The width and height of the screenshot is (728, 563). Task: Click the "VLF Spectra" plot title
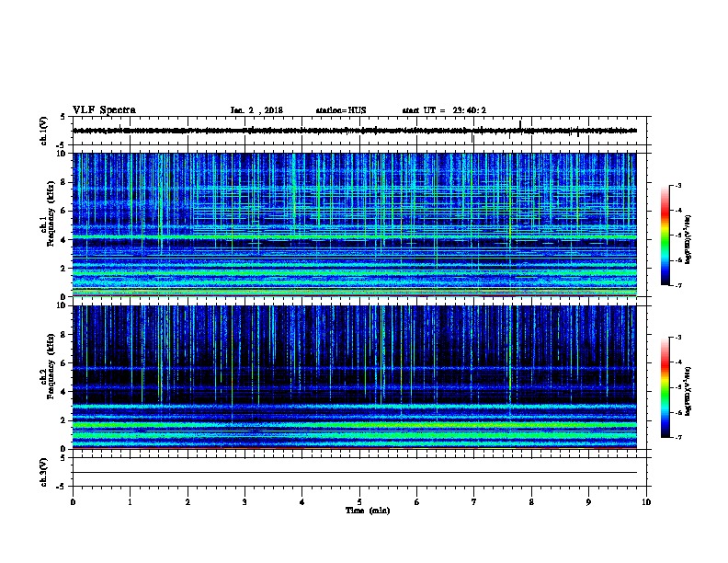(104, 110)
